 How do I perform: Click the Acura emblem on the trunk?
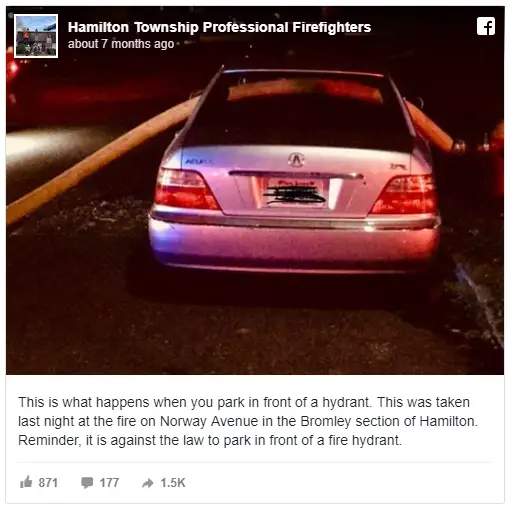tap(296, 160)
